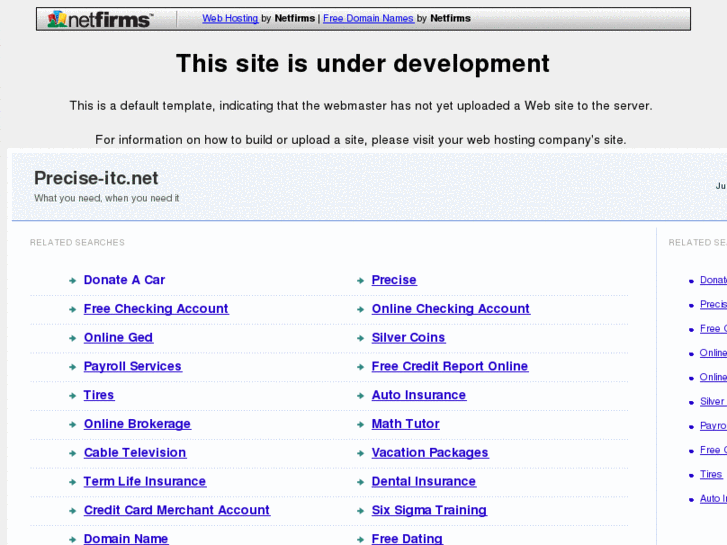Open the Web Hosting link
Image resolution: width=727 pixels, height=545 pixels.
pyautogui.click(x=230, y=19)
